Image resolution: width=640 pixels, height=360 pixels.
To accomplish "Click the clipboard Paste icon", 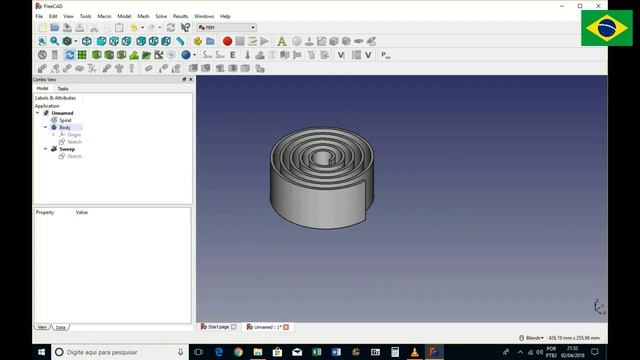I will click(x=119, y=28).
